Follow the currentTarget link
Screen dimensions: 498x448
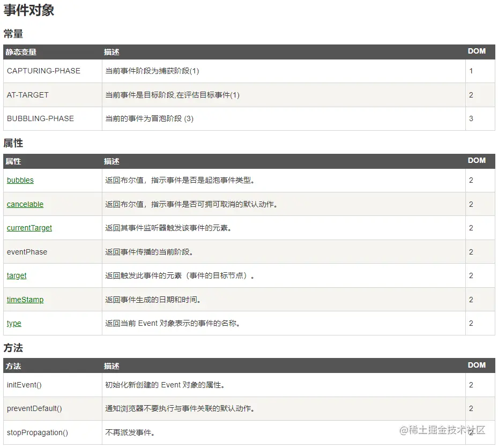click(29, 228)
